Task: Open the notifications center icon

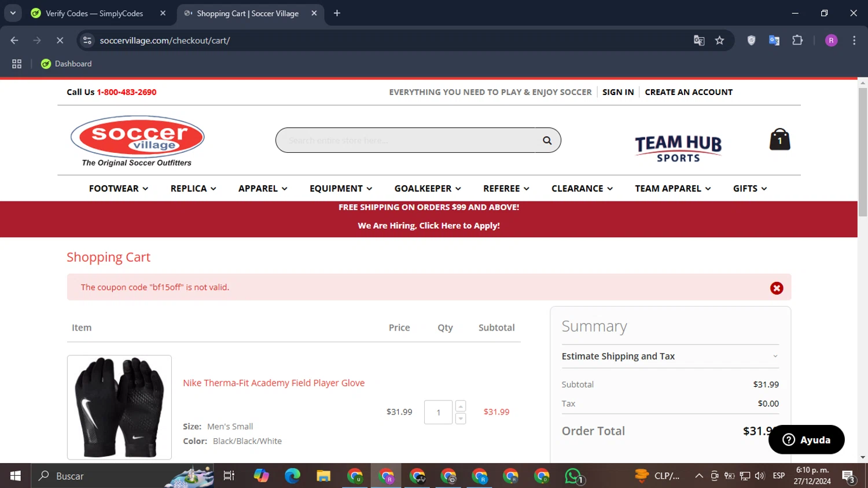Action: (x=849, y=476)
